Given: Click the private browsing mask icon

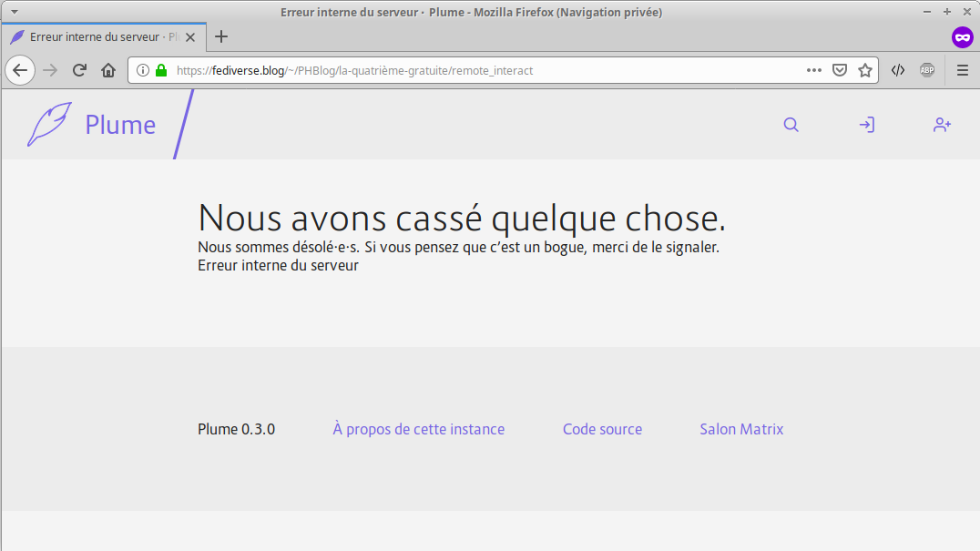Looking at the screenshot, I should [x=963, y=37].
